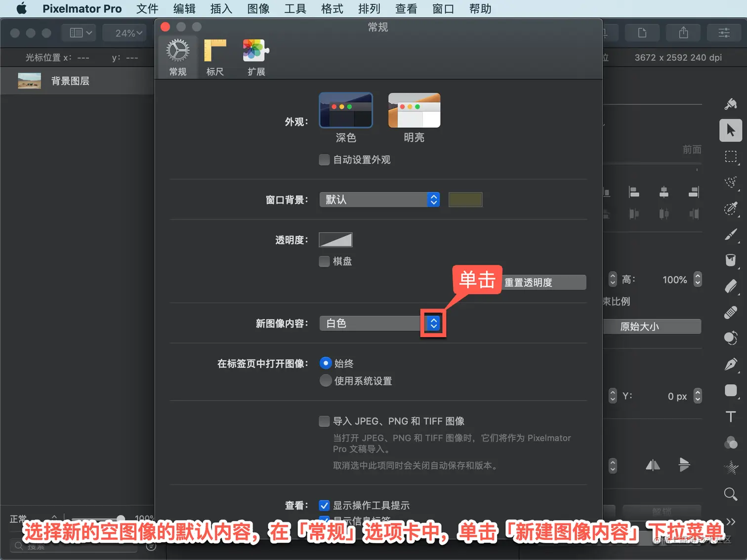
Task: Switch to the 标尺 preferences tab
Action: click(215, 57)
